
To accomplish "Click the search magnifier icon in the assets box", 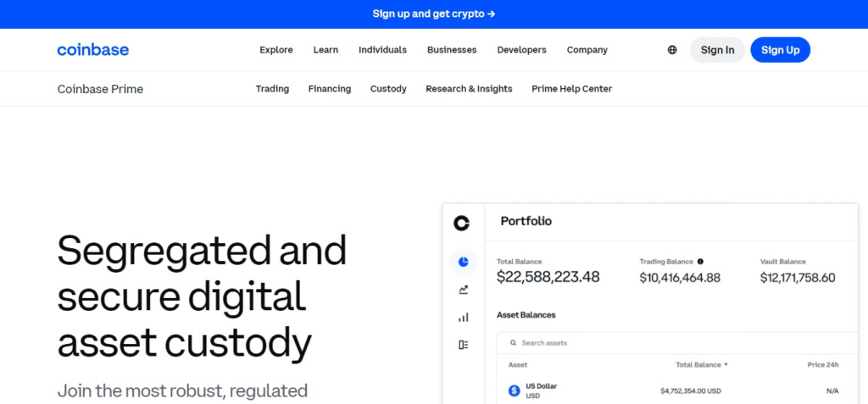I will pyautogui.click(x=513, y=343).
